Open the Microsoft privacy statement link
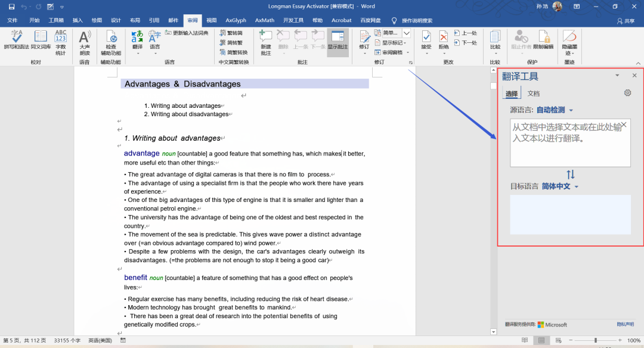644x348 pixels. [x=625, y=324]
